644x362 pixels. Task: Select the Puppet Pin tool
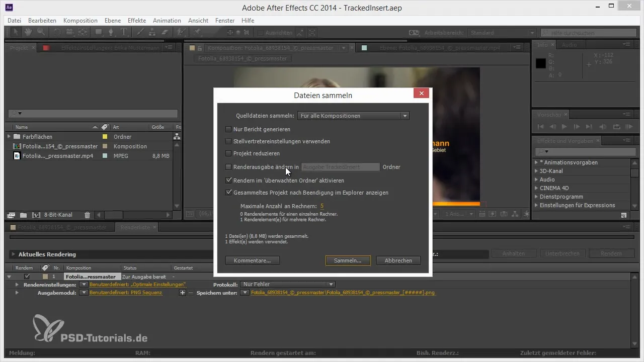tap(198, 32)
